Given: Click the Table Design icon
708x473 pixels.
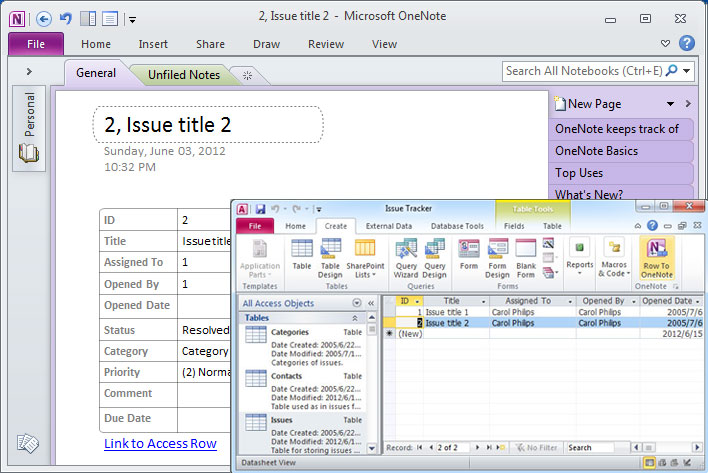Looking at the screenshot, I should (330, 257).
